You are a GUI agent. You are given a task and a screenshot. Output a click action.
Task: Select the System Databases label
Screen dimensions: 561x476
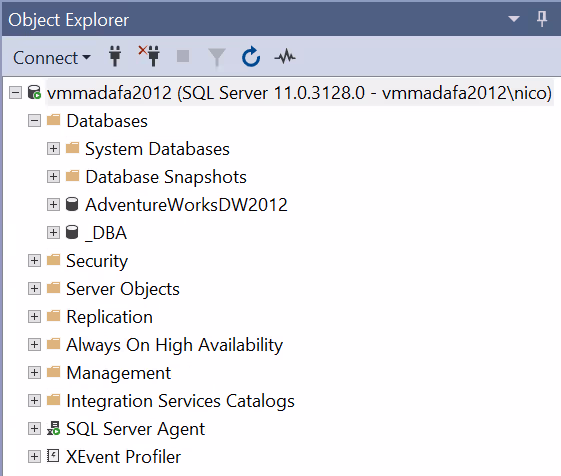157,149
